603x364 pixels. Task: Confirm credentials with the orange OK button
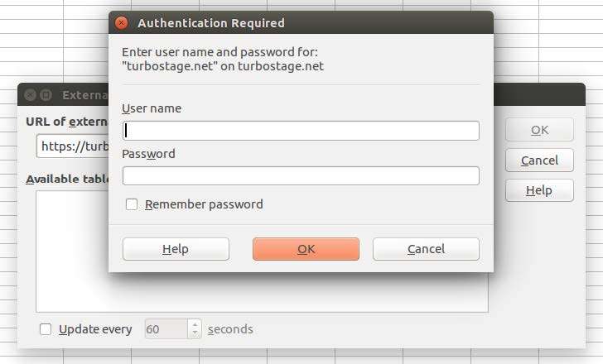[306, 249]
